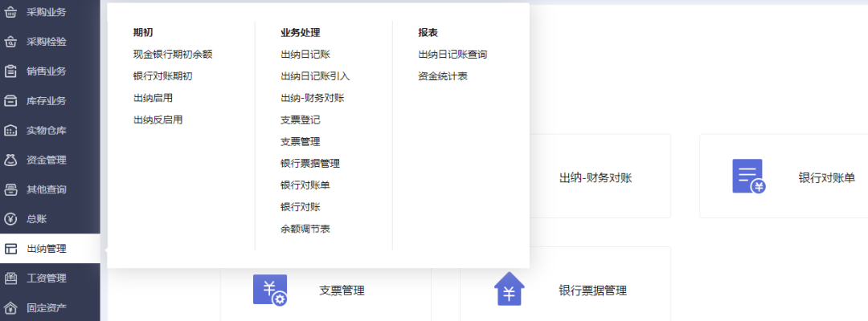Image resolution: width=868 pixels, height=321 pixels.
Task: Select 出纳日记账 under 业务处理
Action: [305, 55]
